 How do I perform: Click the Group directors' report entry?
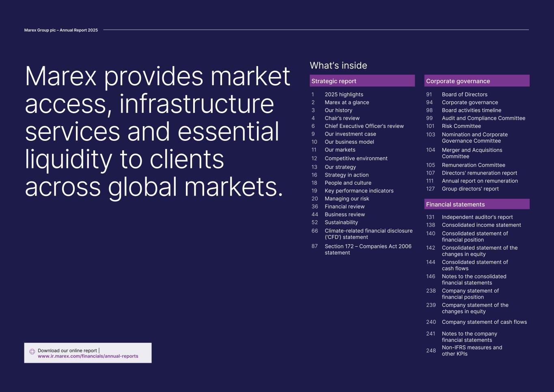470,189
